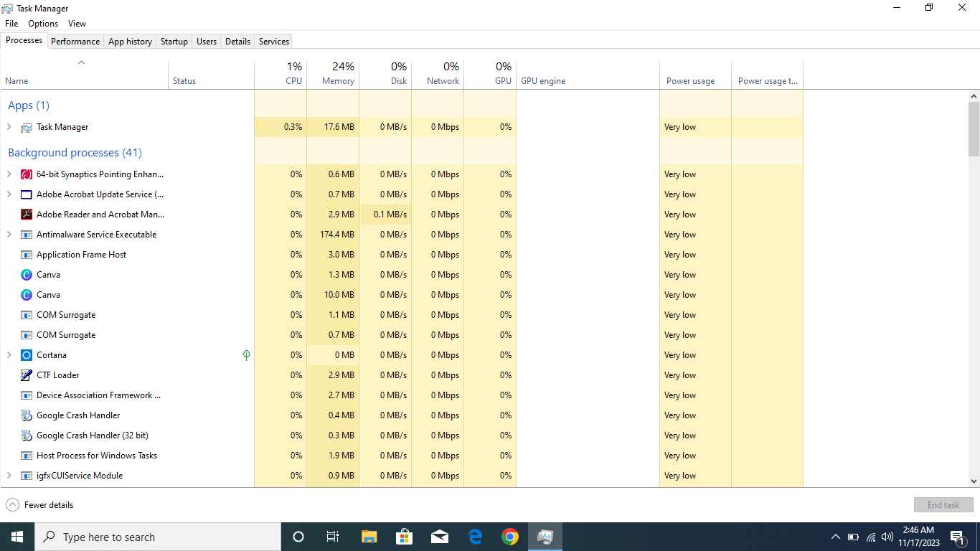Viewport: 980px width, 551px height.
Task: Click the vertical scrollbar down arrow
Action: pos(974,481)
